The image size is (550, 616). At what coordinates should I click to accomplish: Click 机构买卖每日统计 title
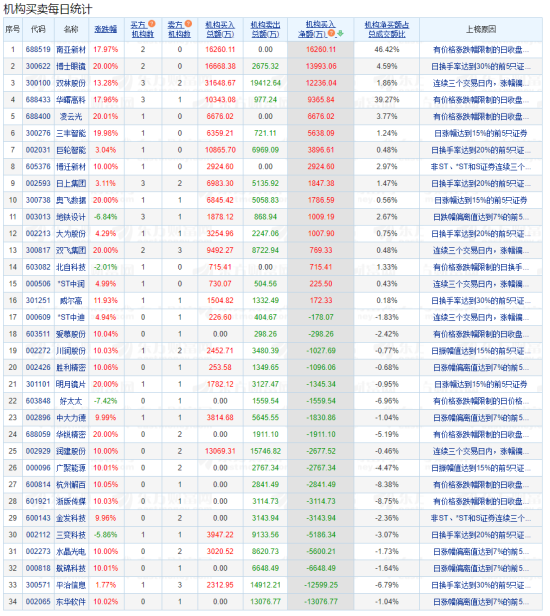pyautogui.click(x=48, y=9)
